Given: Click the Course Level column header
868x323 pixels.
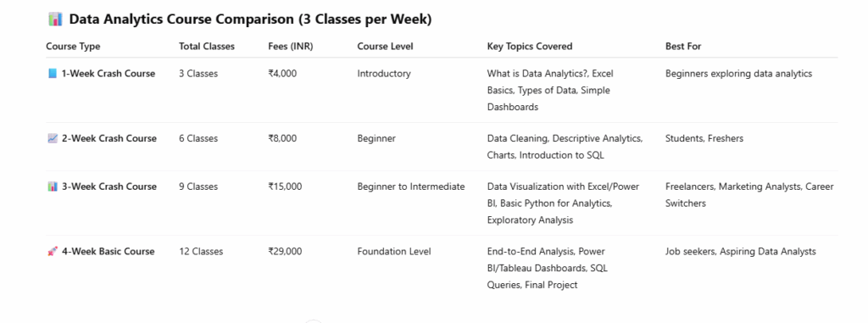Looking at the screenshot, I should click(386, 47).
